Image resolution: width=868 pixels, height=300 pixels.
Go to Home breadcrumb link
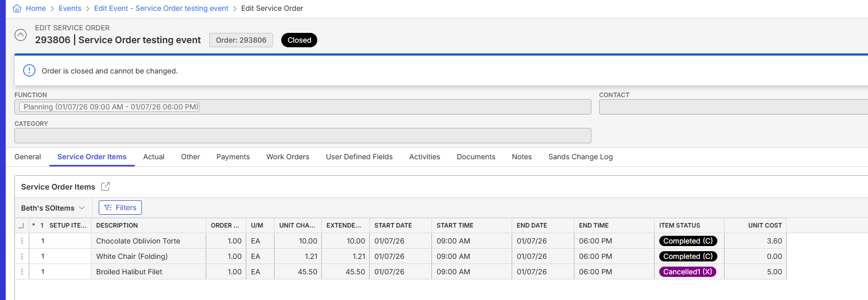point(35,8)
